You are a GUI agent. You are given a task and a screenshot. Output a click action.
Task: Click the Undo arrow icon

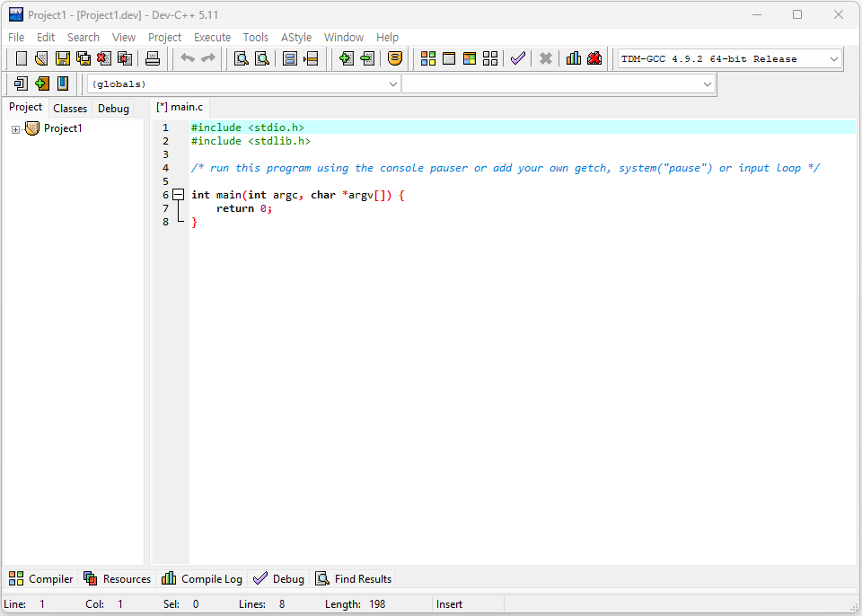(x=188, y=58)
